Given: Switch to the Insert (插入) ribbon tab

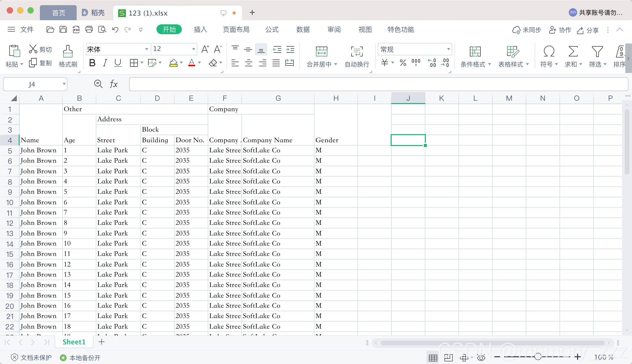Looking at the screenshot, I should pos(200,30).
